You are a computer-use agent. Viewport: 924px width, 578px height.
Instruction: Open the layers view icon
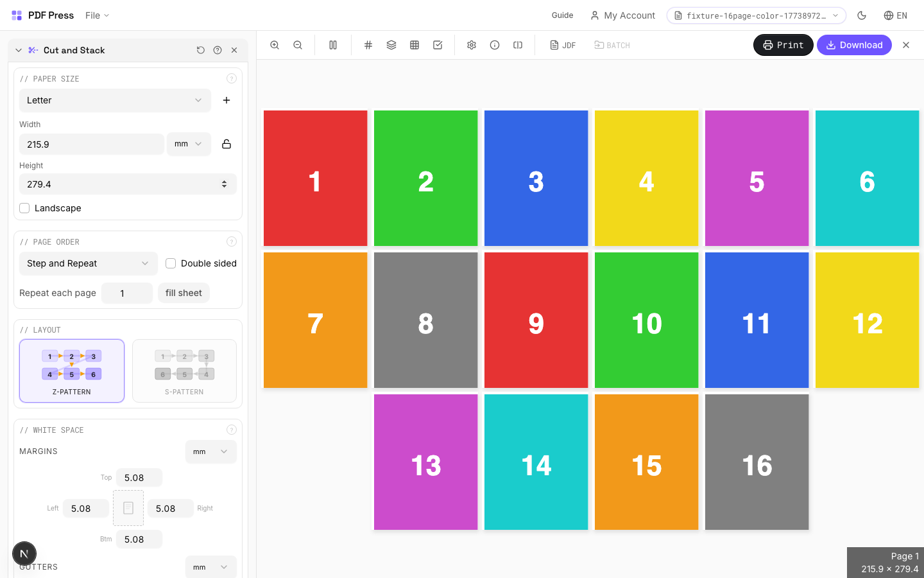pos(391,45)
